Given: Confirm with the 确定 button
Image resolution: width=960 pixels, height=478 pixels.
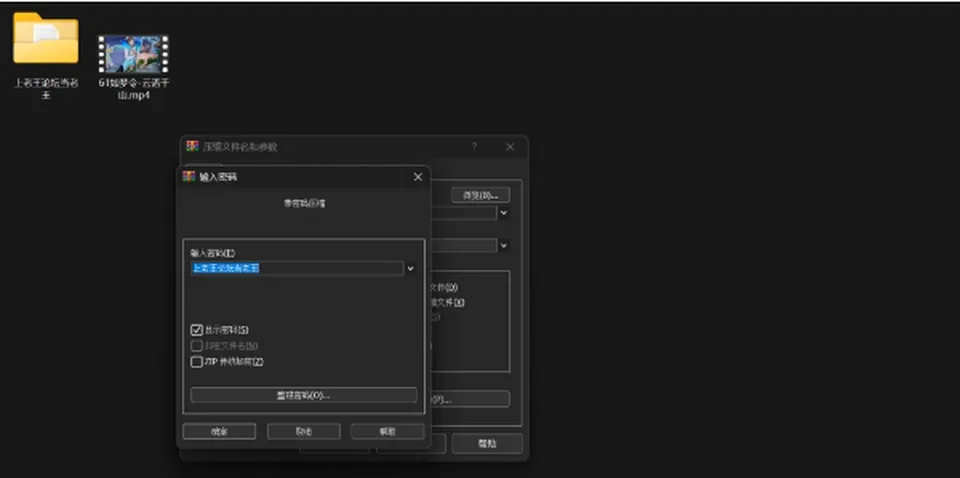Looking at the screenshot, I should (219, 431).
